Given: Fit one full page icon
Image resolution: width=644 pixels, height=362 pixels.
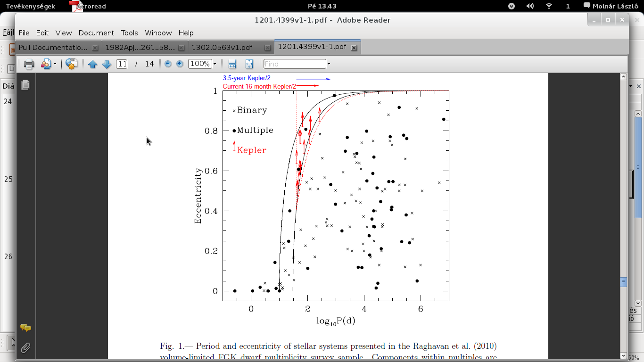Looking at the screenshot, I should (x=249, y=64).
